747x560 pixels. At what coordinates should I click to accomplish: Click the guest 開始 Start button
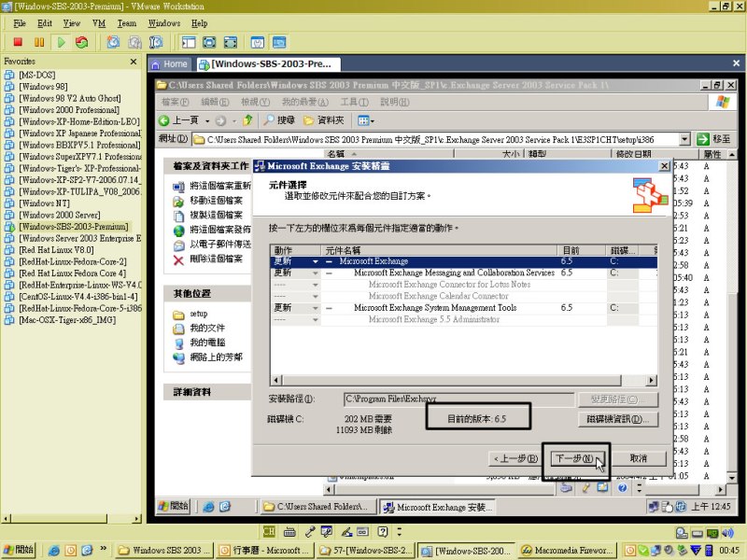[x=173, y=506]
